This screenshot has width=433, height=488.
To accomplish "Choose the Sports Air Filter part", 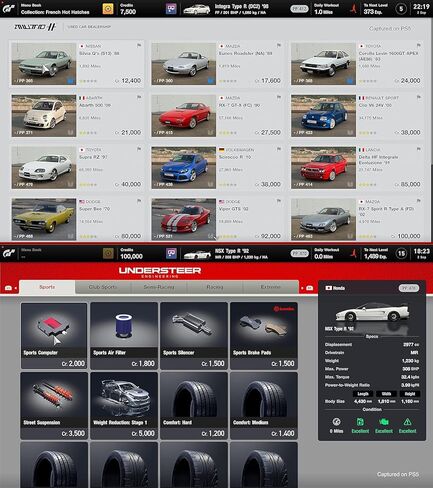I will pos(124,336).
